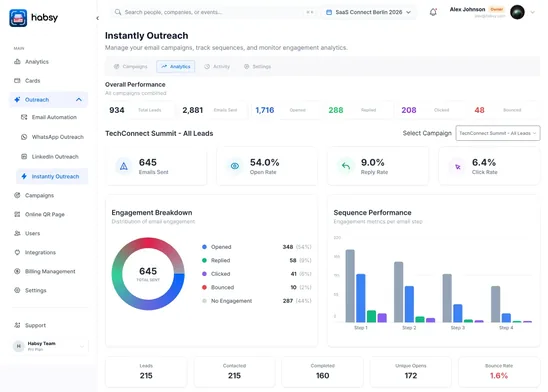Click the 'Step 4' axis label
Image resolution: width=548 pixels, height=392 pixels.
tap(506, 328)
